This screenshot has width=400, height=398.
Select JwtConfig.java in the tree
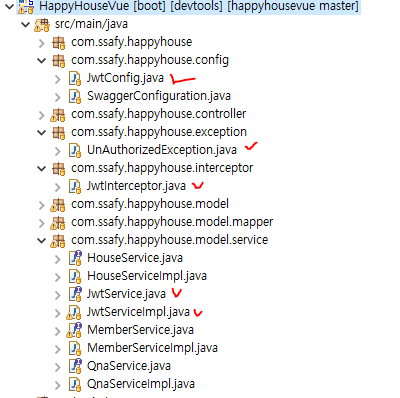click(125, 78)
